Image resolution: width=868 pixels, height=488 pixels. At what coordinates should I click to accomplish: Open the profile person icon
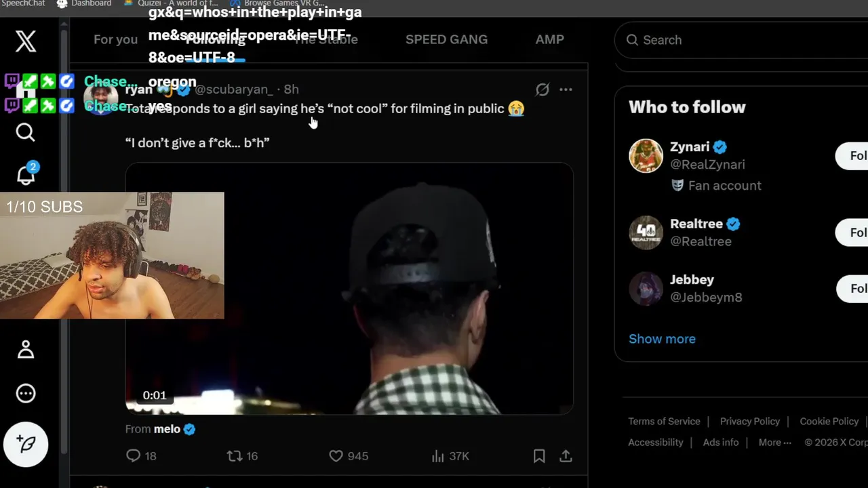[x=26, y=350]
